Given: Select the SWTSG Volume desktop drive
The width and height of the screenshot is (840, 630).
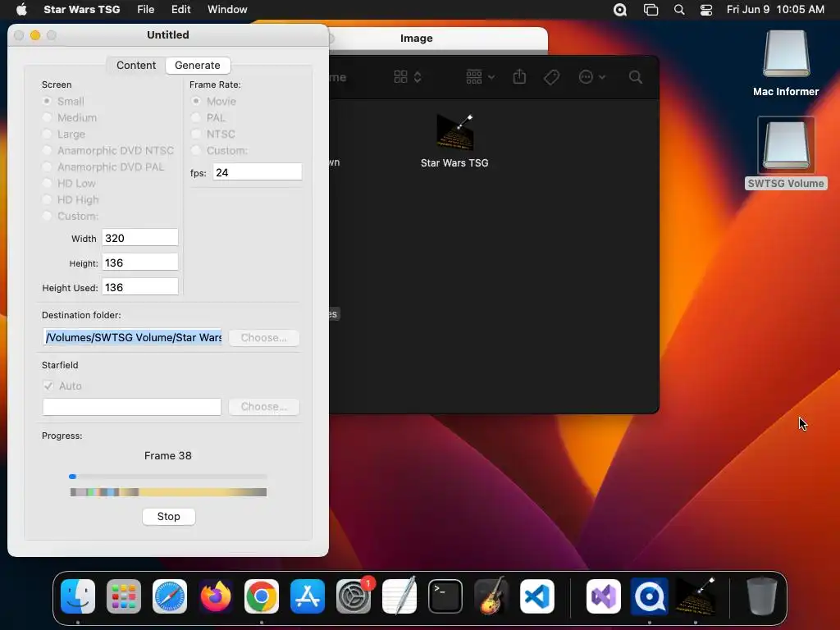Looking at the screenshot, I should (x=786, y=153).
